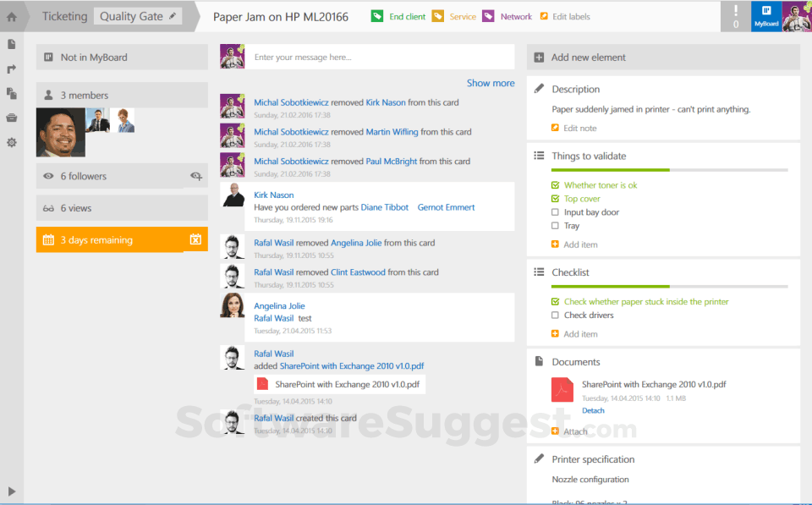
Task: Click Paul McBright name link
Action: [x=392, y=162]
